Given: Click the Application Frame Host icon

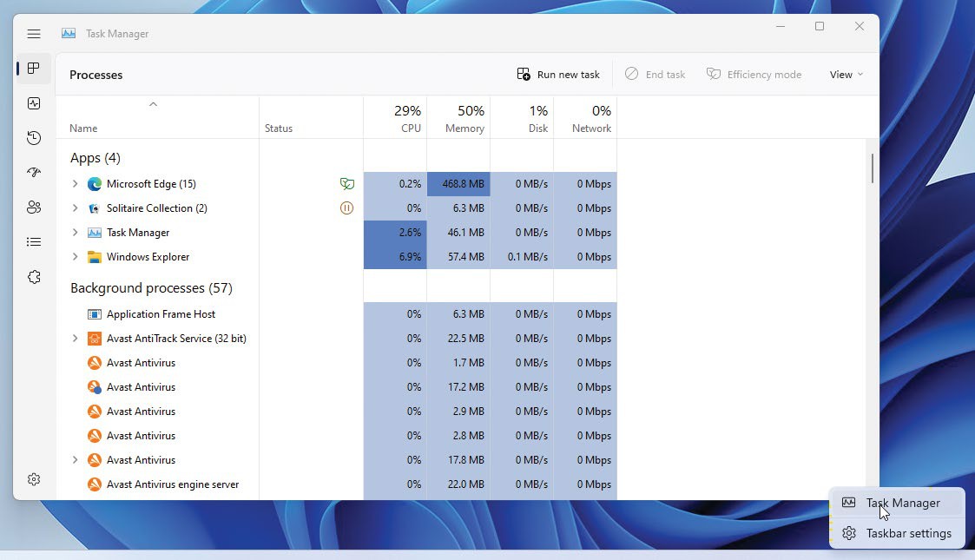Looking at the screenshot, I should coord(95,314).
